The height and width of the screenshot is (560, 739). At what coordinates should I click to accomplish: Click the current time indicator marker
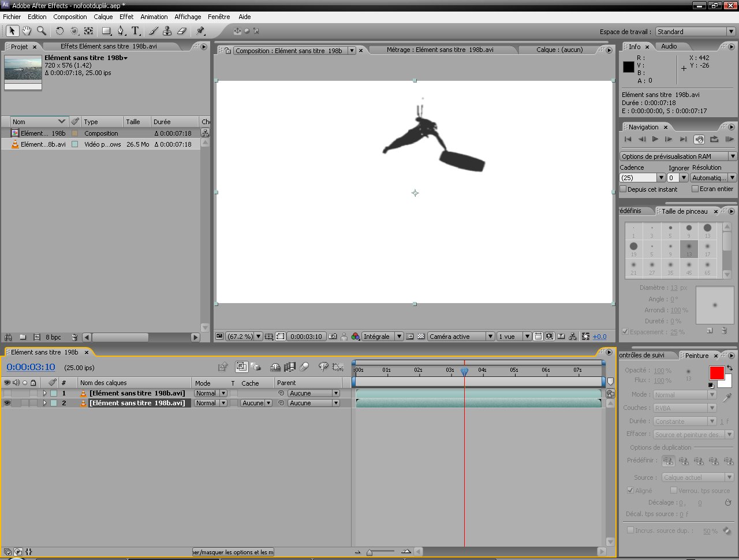coord(464,372)
